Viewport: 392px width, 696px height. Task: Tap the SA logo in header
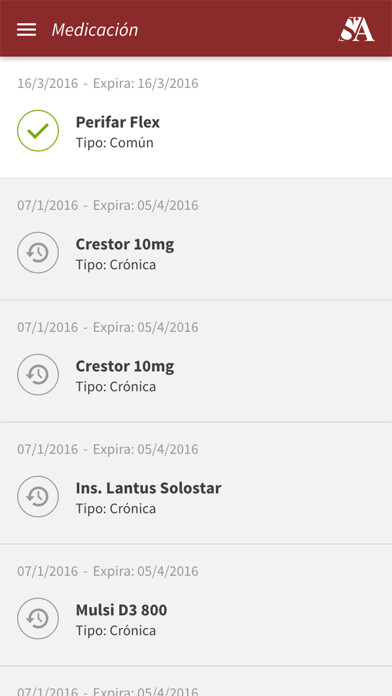click(x=356, y=29)
